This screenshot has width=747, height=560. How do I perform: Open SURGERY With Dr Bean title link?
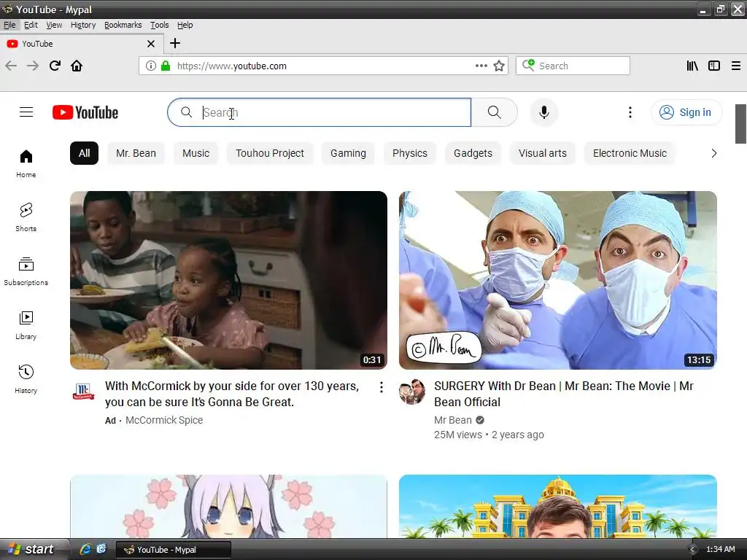tap(564, 394)
